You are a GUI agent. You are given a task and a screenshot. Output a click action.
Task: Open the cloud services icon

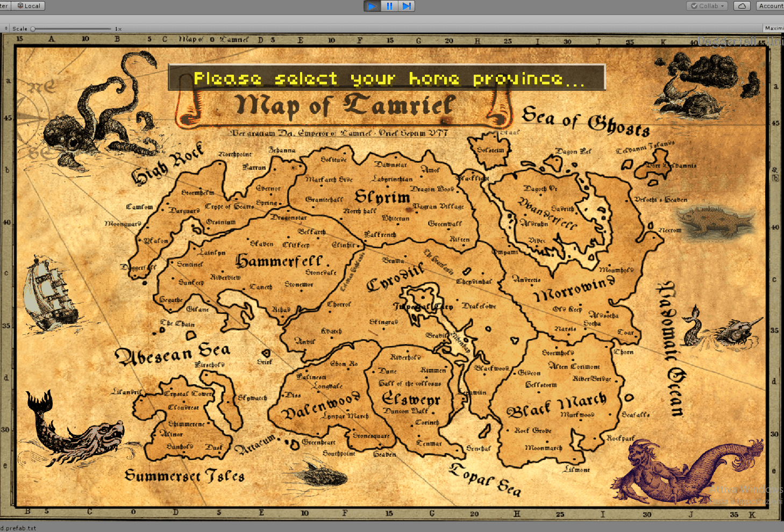(x=742, y=6)
